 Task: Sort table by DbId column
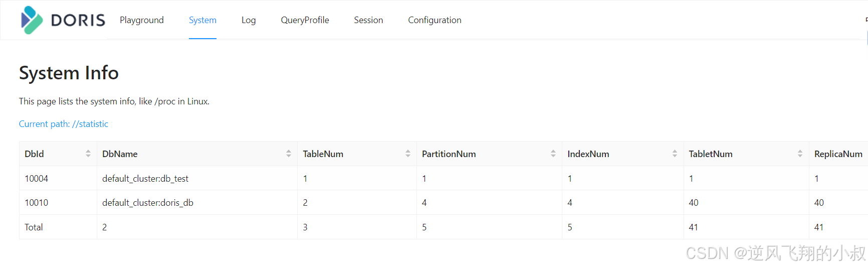pyautogui.click(x=88, y=154)
